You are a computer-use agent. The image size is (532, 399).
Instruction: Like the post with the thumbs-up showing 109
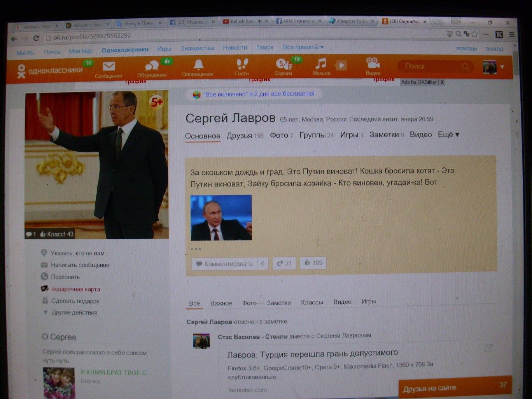coord(313,263)
